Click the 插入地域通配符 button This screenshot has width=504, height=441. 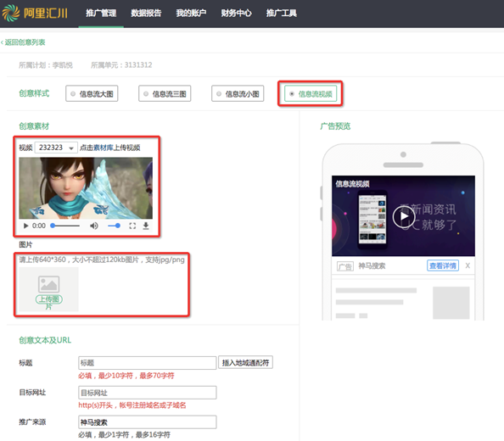(245, 363)
